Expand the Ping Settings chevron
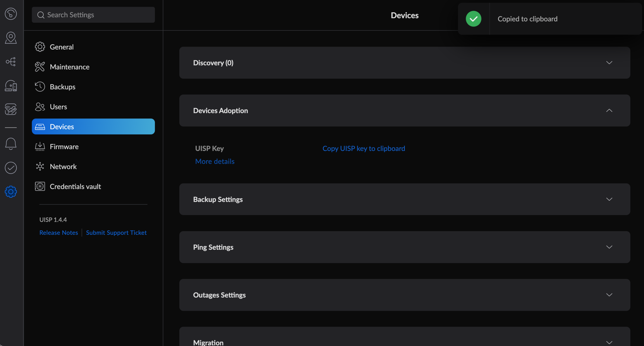 point(609,247)
